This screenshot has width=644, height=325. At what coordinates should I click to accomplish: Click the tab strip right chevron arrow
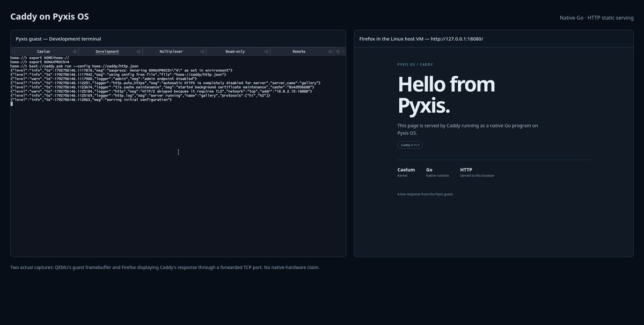tap(343, 51)
